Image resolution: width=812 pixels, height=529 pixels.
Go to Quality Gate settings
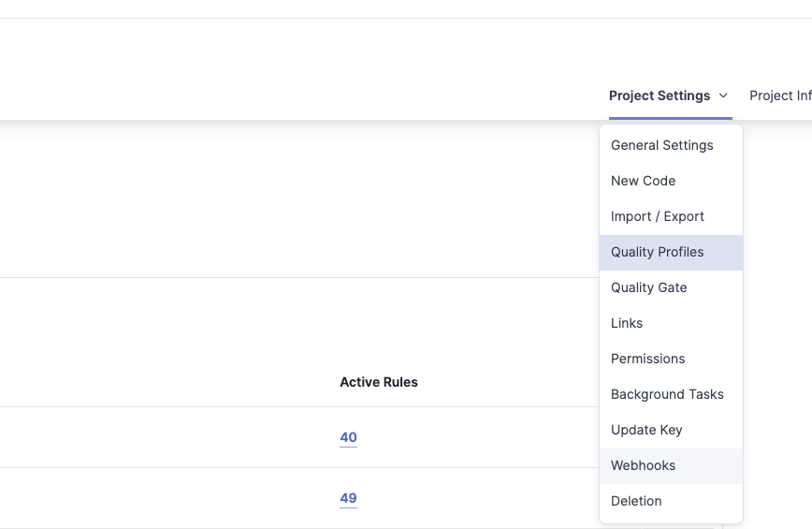click(x=671, y=287)
